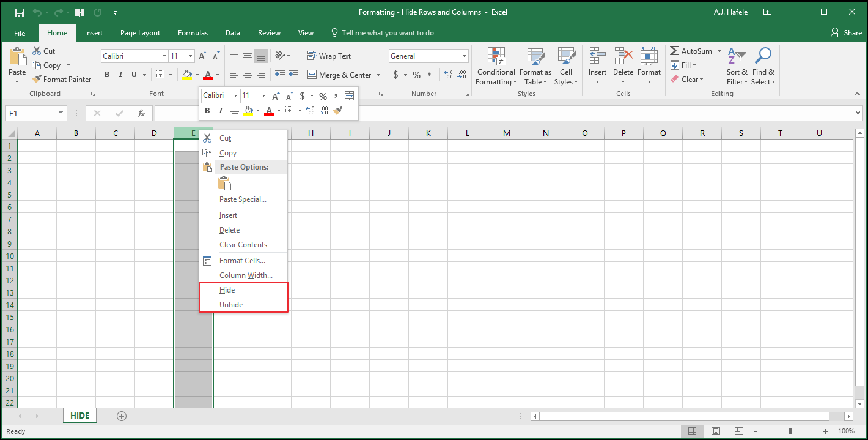Click Delete cells icon in Cells group
Image resolution: width=868 pixels, height=440 pixels.
pos(623,56)
